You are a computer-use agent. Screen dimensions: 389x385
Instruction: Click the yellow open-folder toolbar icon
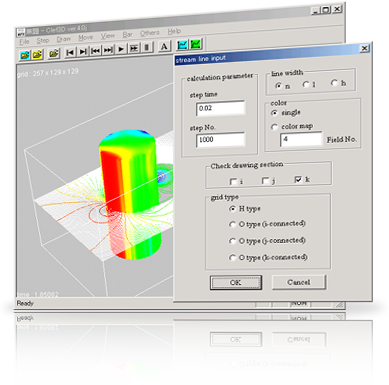(37, 54)
